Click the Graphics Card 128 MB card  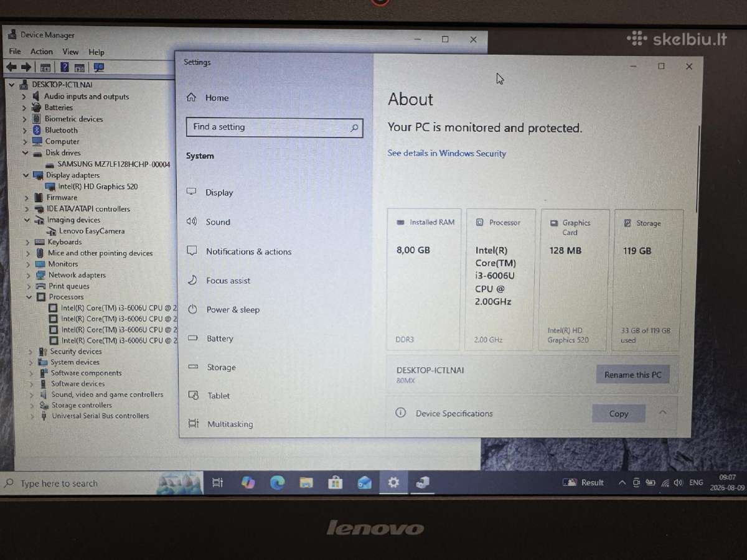(573, 280)
